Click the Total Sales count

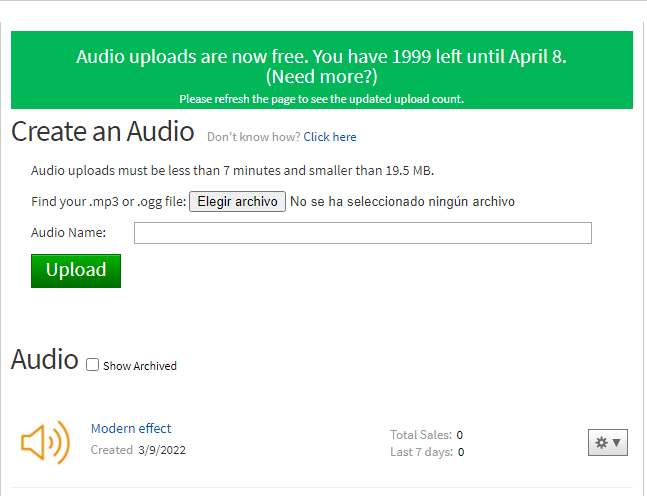(x=460, y=435)
